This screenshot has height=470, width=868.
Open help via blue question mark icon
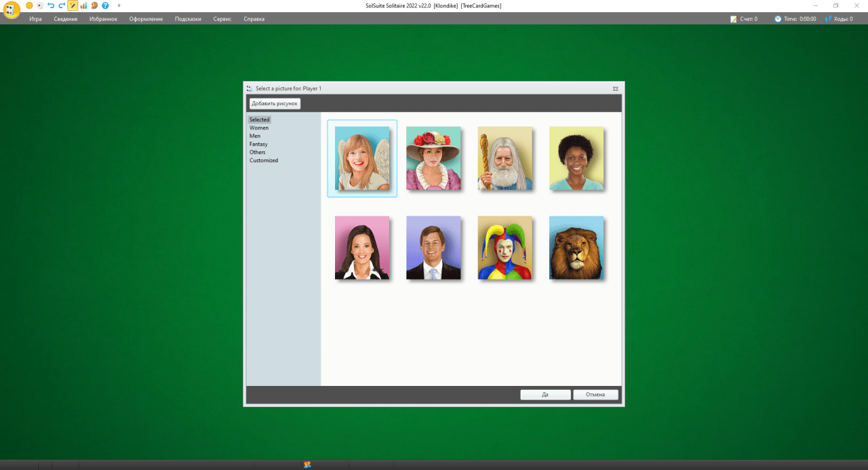point(105,5)
